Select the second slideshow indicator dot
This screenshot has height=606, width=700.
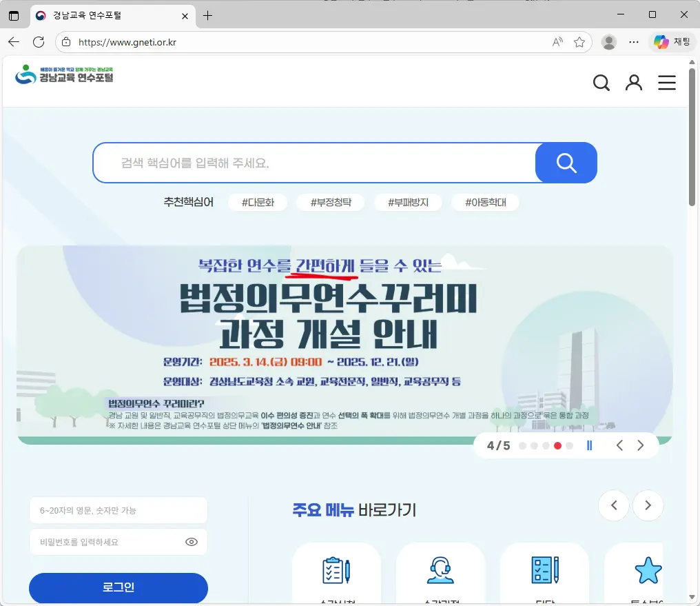click(534, 445)
